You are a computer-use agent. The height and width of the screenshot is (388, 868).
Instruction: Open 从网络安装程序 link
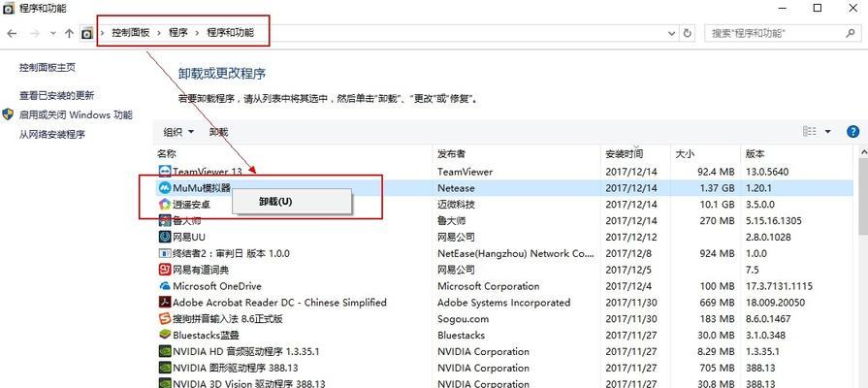52,135
